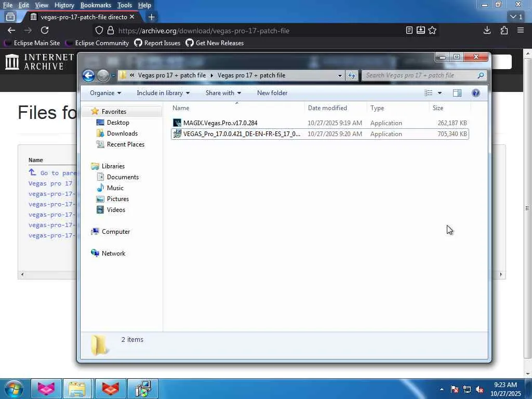Reload the Firefox page

(45, 30)
